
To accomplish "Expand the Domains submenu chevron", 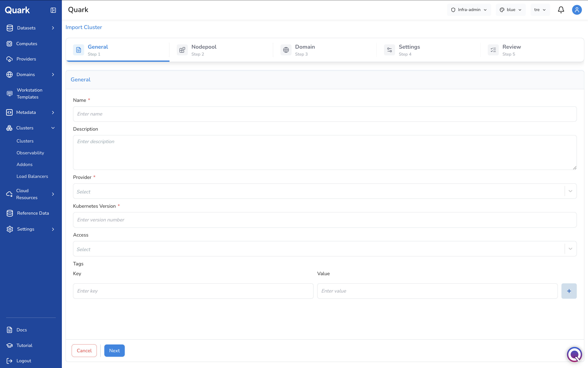I will pyautogui.click(x=53, y=74).
